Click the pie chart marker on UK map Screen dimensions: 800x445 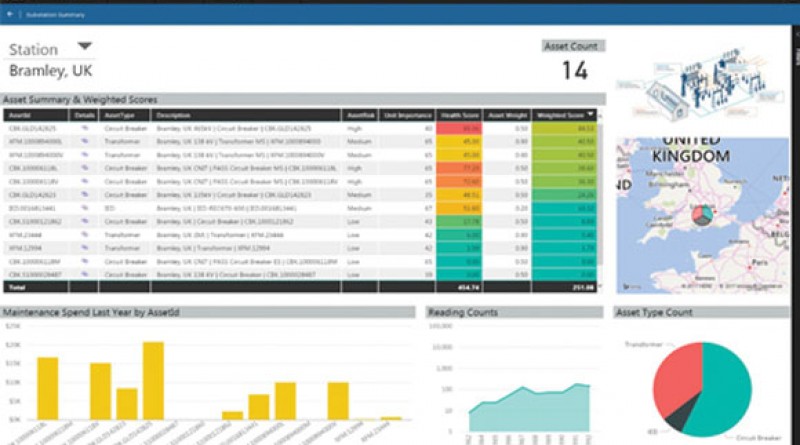[704, 215]
